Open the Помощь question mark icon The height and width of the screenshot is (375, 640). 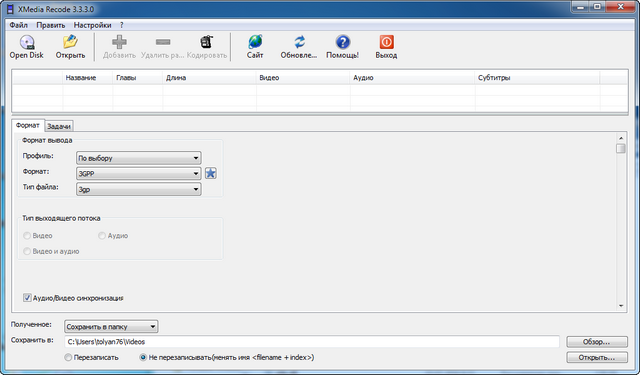coord(343,42)
